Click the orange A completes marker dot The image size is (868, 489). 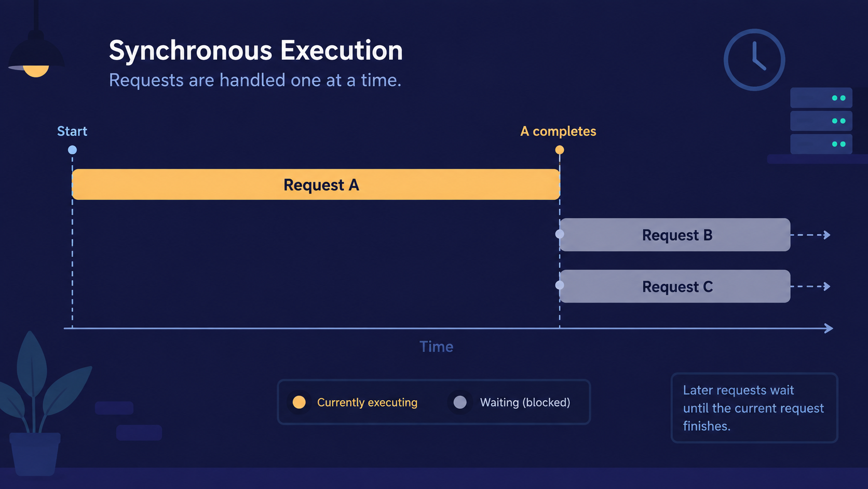coord(559,150)
